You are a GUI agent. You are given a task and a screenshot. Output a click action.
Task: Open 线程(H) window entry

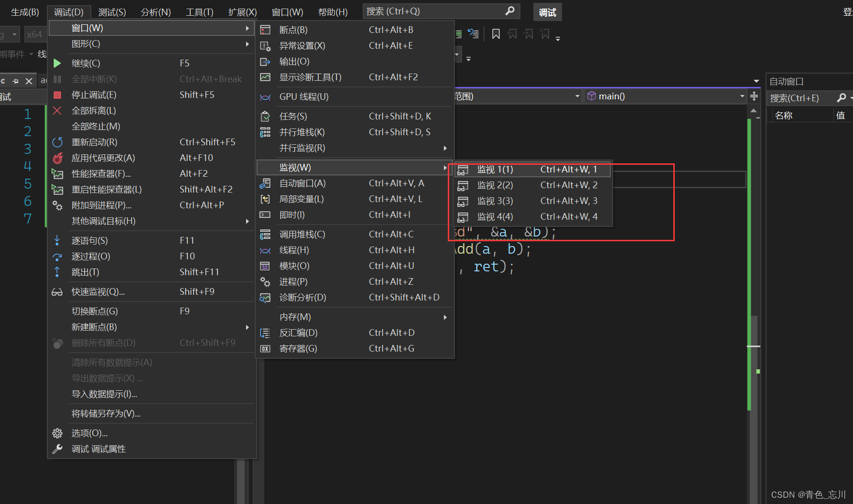click(355, 250)
